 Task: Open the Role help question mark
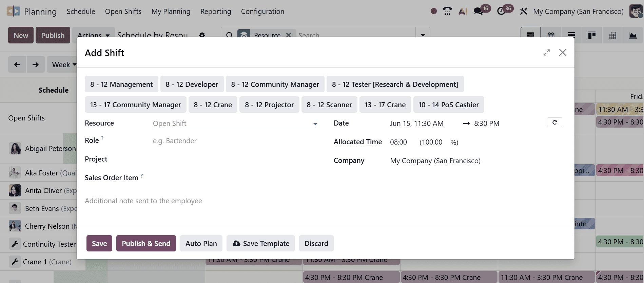[x=102, y=138]
